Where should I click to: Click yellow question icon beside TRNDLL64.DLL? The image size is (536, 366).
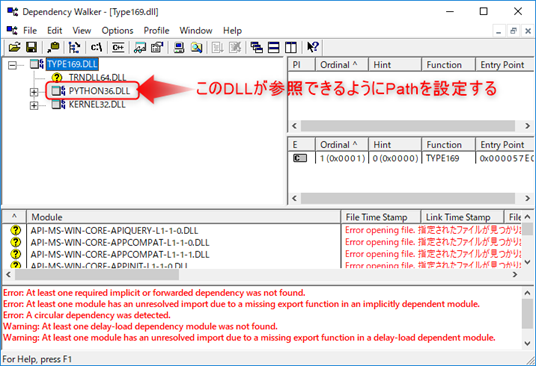click(x=57, y=78)
